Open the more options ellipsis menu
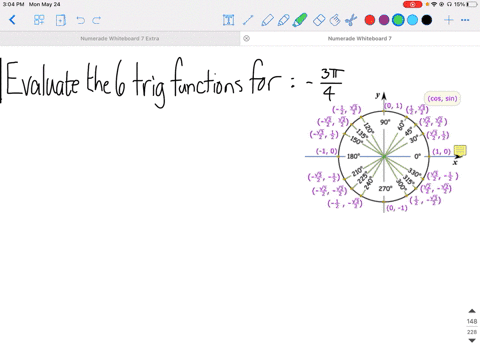 [465, 20]
